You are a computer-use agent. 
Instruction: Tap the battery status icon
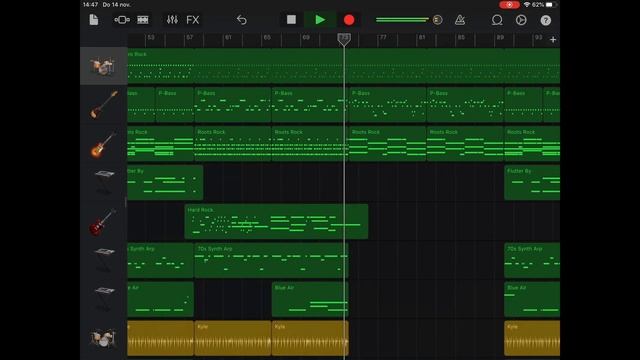click(x=550, y=4)
